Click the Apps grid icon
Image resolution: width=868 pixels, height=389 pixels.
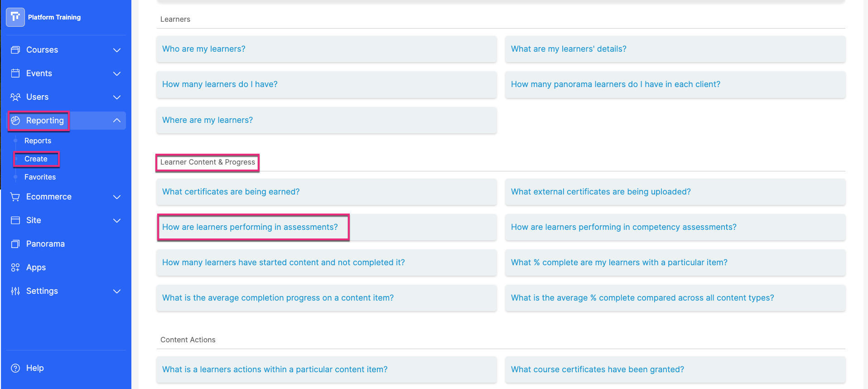pyautogui.click(x=15, y=267)
